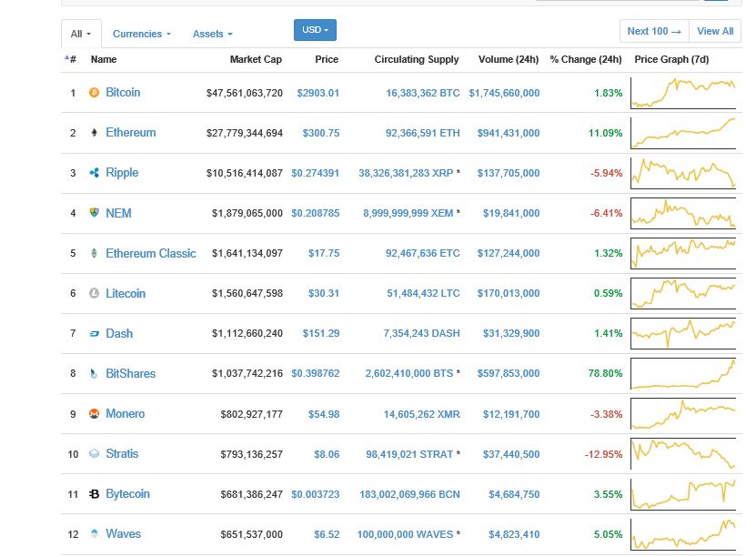Click the NEM logo icon
756x557 pixels.
(x=94, y=212)
